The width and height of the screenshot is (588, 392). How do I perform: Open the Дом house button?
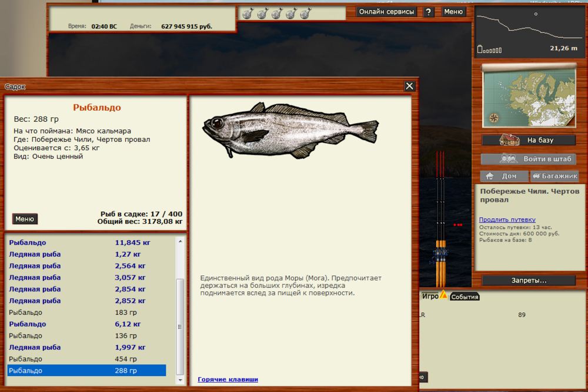point(503,176)
